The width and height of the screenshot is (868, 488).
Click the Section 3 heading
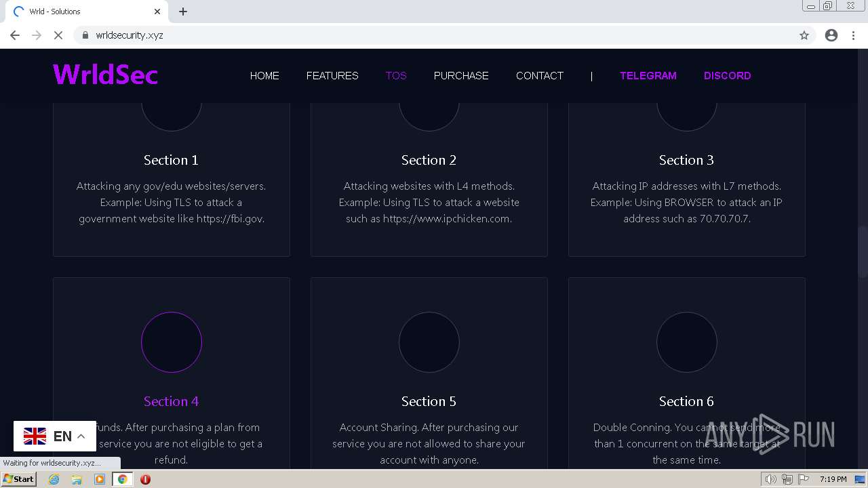click(686, 160)
